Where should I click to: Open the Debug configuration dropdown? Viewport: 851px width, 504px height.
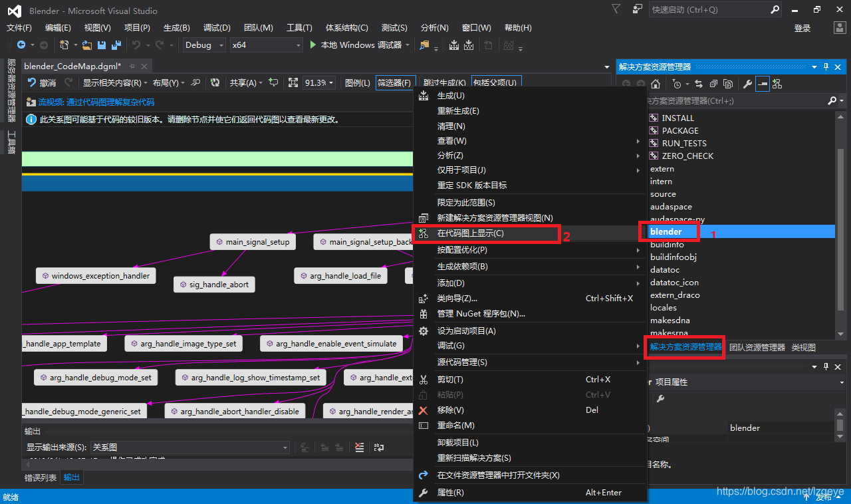click(204, 45)
